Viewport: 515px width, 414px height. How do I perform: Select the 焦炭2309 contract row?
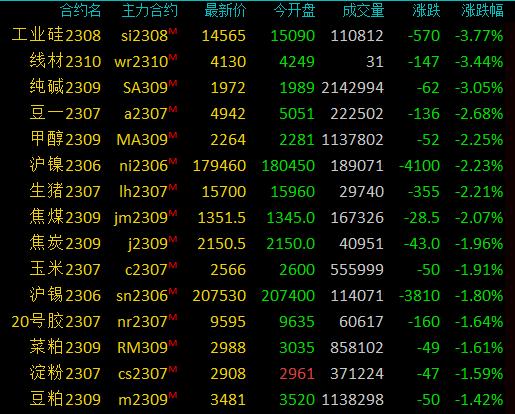[257, 243]
